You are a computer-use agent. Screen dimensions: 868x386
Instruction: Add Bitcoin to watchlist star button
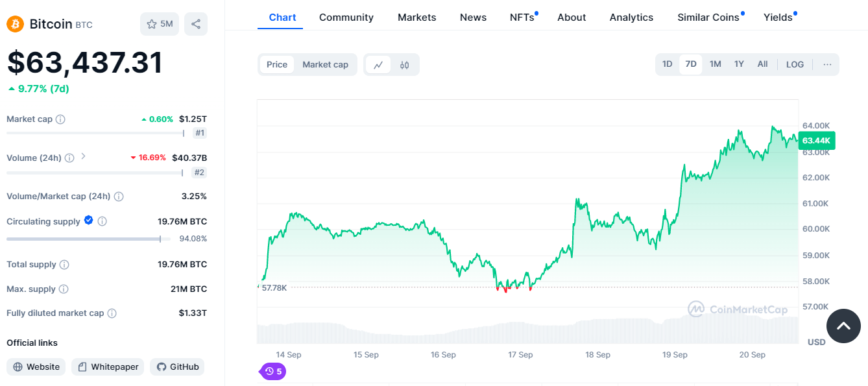pos(160,24)
